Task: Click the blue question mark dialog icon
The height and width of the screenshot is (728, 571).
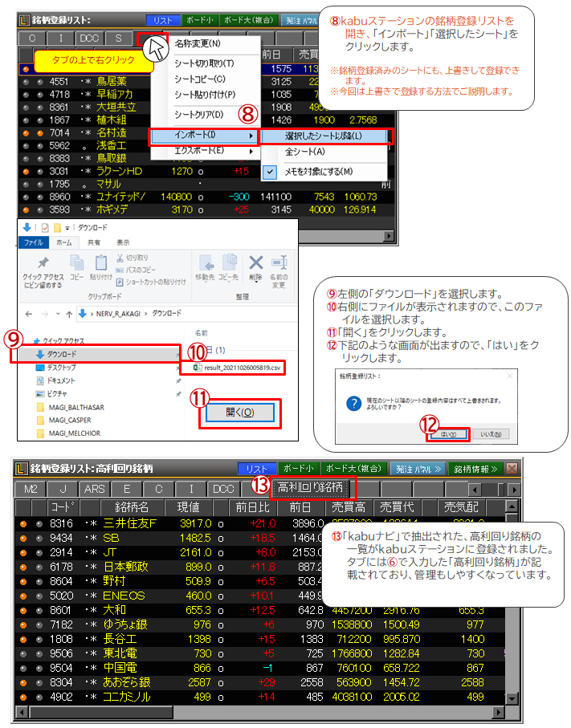Action: pyautogui.click(x=353, y=403)
